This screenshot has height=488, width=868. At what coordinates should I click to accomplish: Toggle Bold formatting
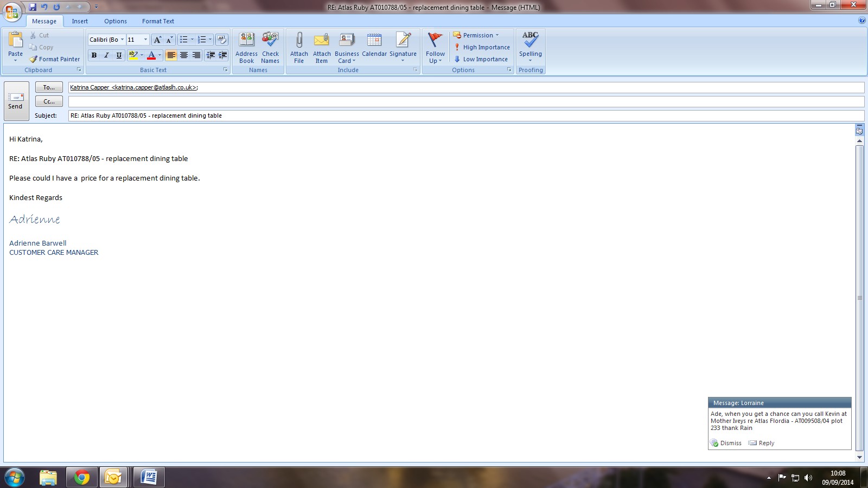pyautogui.click(x=94, y=55)
